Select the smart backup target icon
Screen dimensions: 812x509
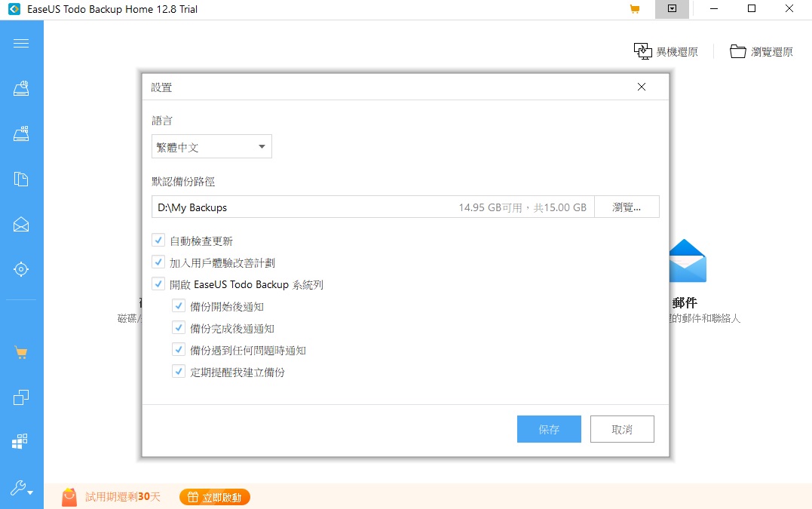click(x=20, y=269)
